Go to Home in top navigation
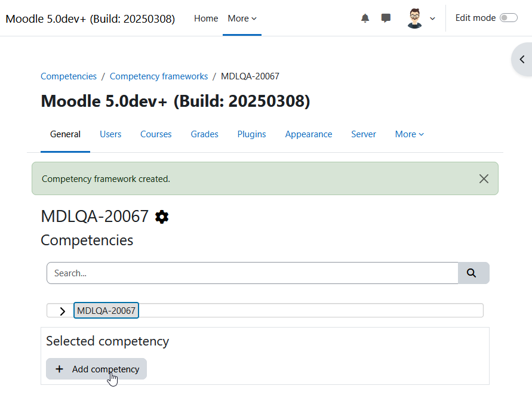 coord(206,18)
